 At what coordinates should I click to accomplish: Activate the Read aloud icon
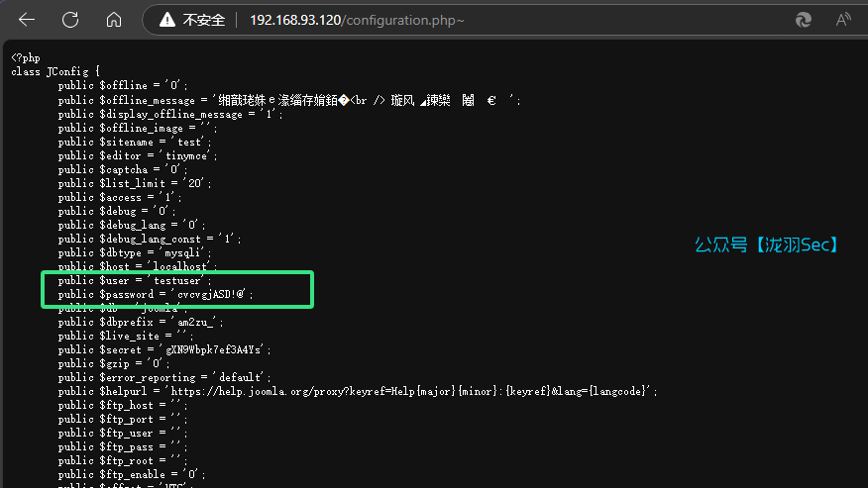(843, 20)
